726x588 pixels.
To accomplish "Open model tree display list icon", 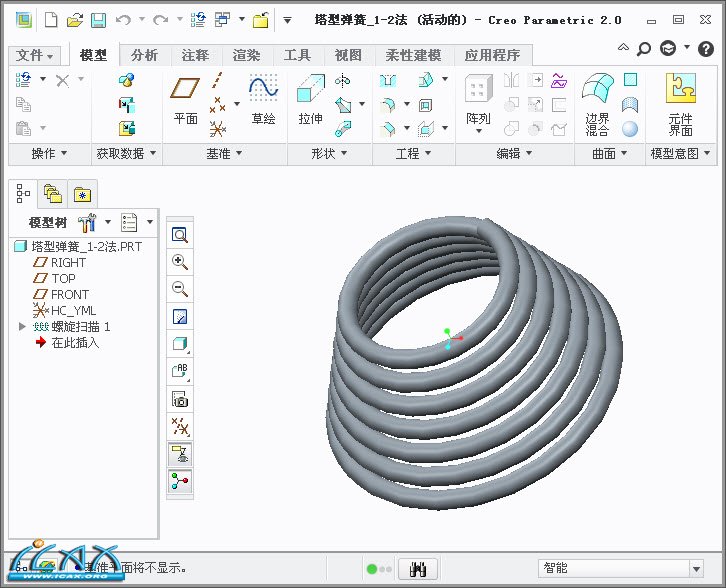I will click(129, 222).
